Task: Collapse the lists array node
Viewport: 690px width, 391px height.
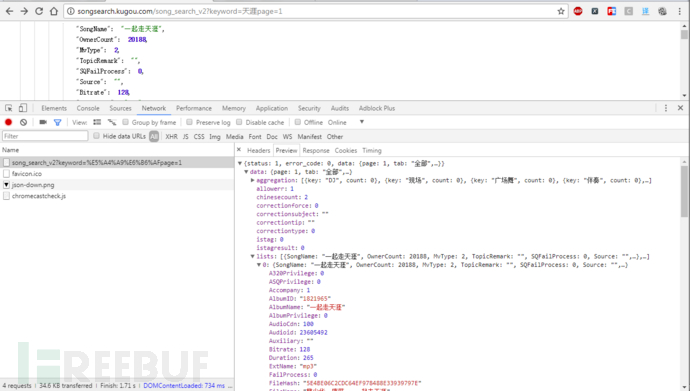Action: tap(253, 256)
